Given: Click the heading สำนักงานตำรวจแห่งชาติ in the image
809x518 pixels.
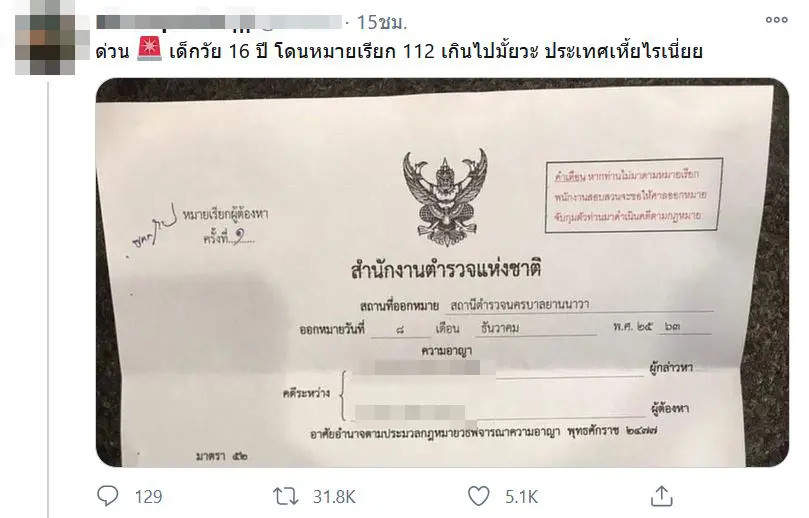Looking at the screenshot, I should click(446, 270).
